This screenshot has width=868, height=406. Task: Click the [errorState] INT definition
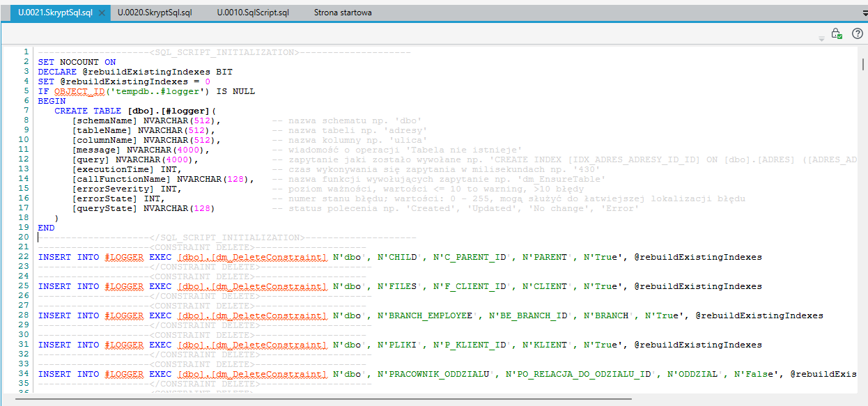[118, 198]
